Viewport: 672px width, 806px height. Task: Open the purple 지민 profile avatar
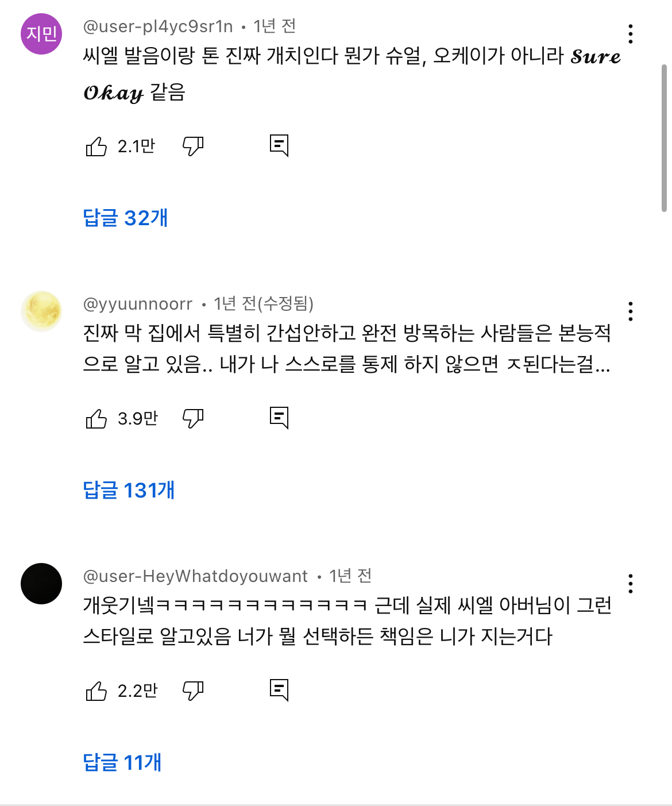41,34
